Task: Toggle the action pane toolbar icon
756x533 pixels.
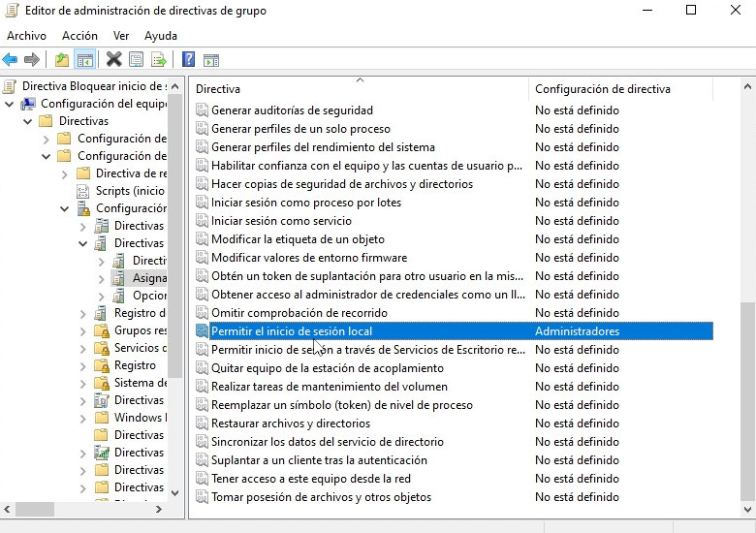Action: pos(211,60)
